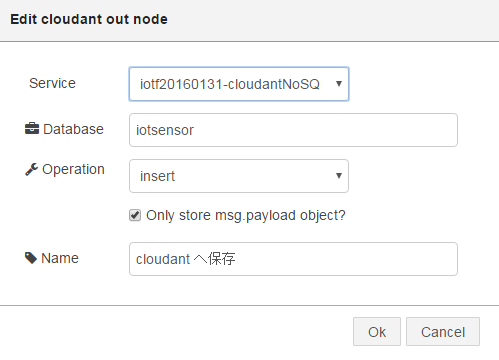Viewport: 499px width, 360px height.
Task: Click the 'Edit cloudant out node' title
Action: (89, 19)
